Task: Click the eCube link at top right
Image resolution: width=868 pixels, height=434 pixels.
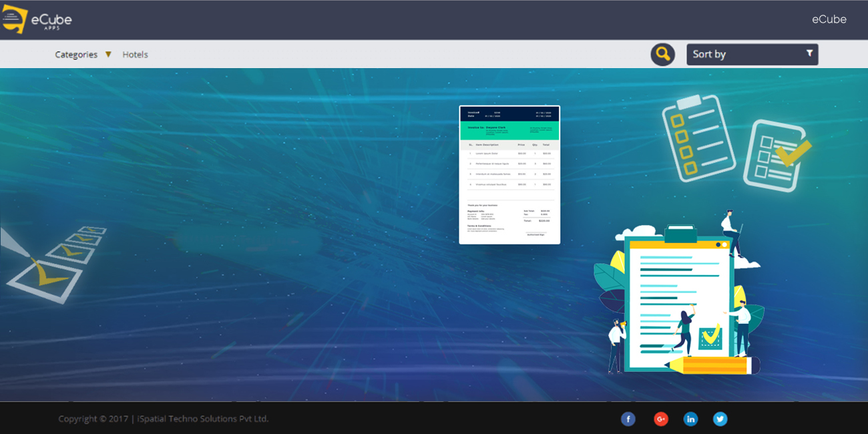Action: click(829, 19)
